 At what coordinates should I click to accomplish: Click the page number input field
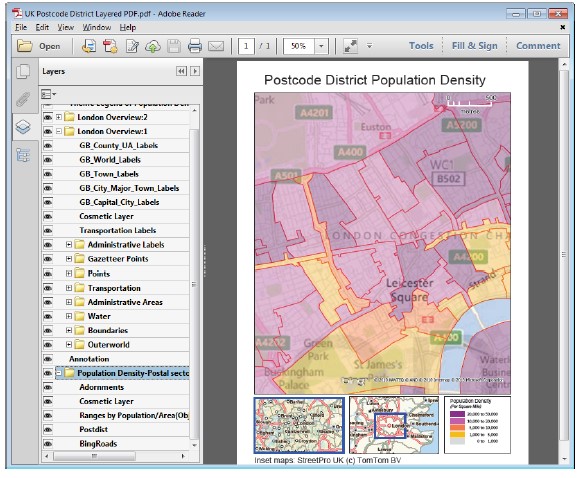pos(246,46)
